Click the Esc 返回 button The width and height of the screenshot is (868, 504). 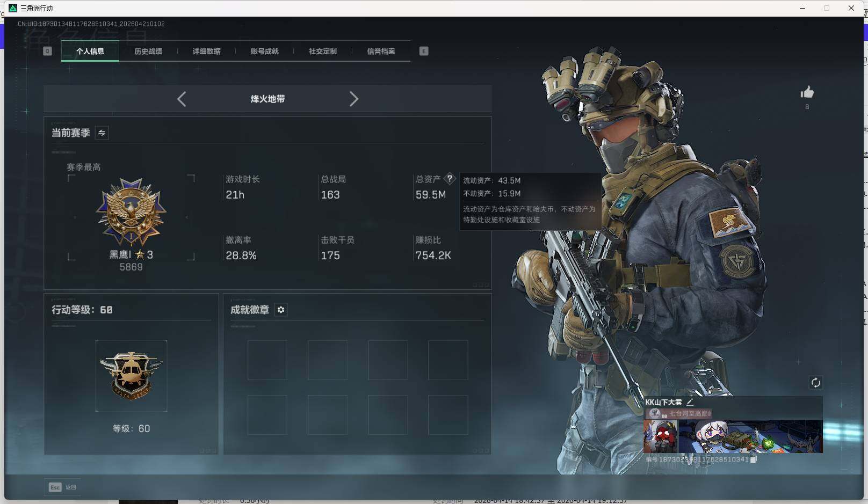tap(63, 487)
